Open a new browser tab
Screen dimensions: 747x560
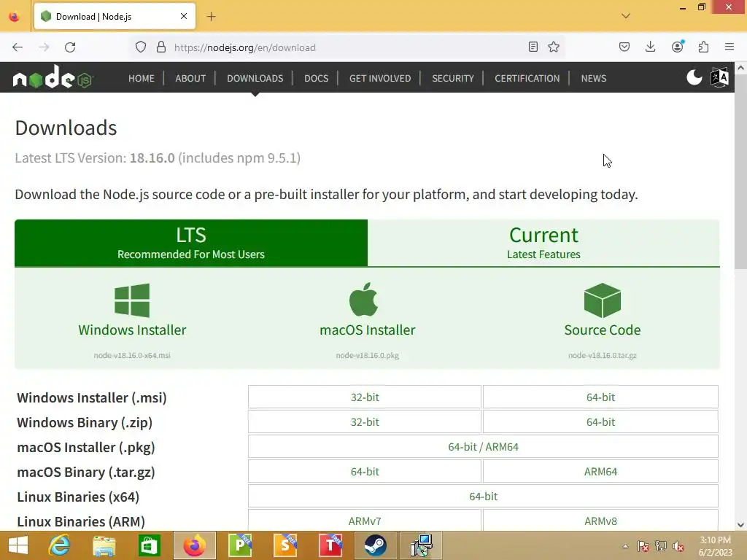tap(211, 17)
